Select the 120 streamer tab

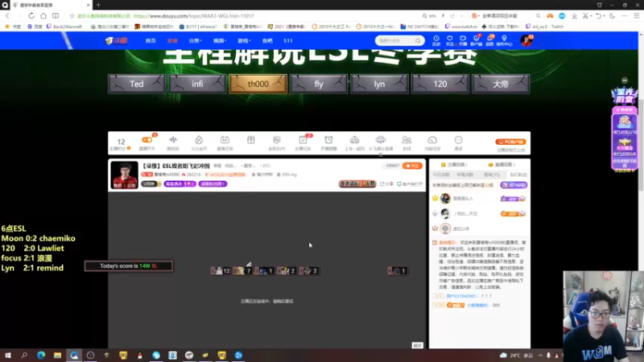tap(440, 84)
